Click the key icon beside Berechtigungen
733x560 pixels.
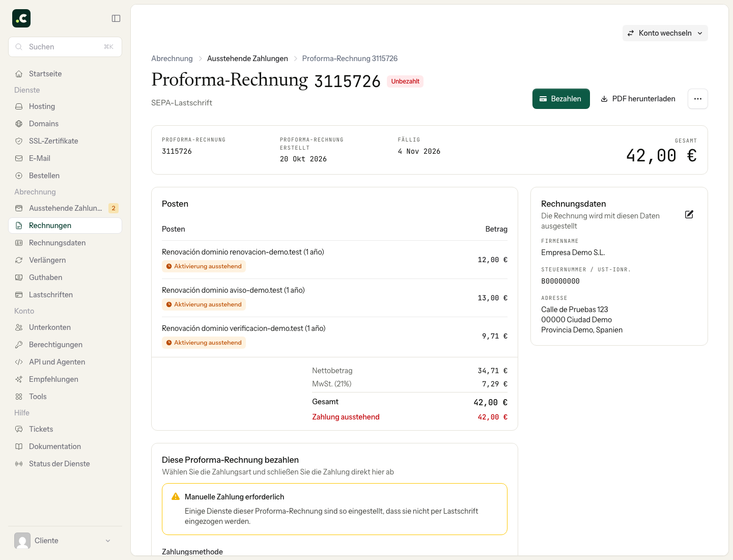point(19,345)
